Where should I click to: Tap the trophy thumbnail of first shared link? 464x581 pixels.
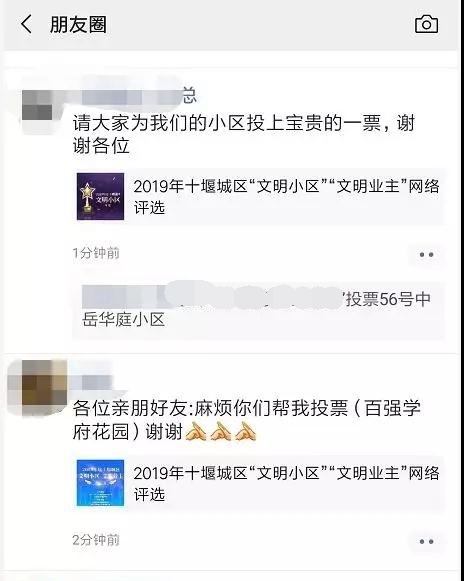point(100,196)
